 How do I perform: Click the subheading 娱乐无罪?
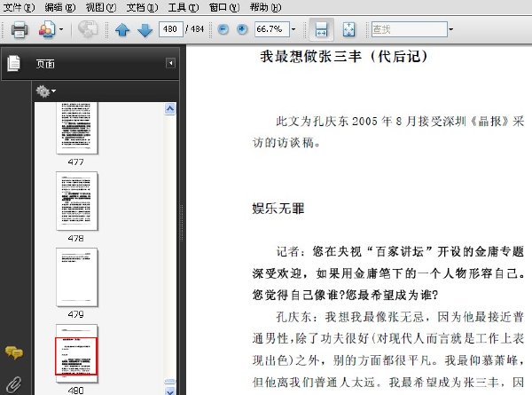click(278, 209)
